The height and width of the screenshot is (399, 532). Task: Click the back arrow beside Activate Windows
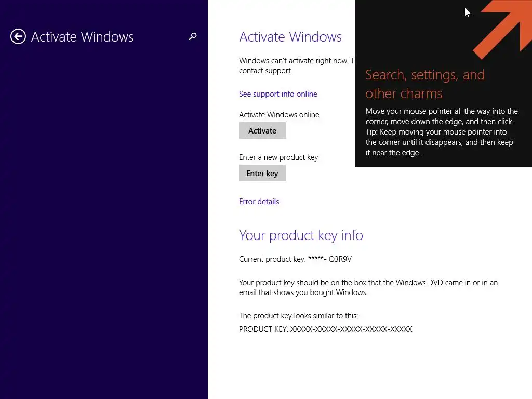coord(18,36)
